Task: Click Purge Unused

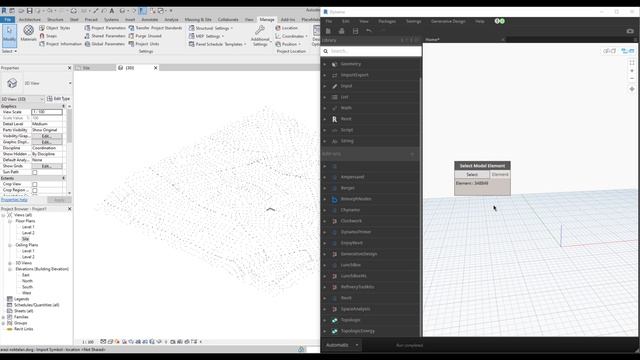Action: pos(145,36)
